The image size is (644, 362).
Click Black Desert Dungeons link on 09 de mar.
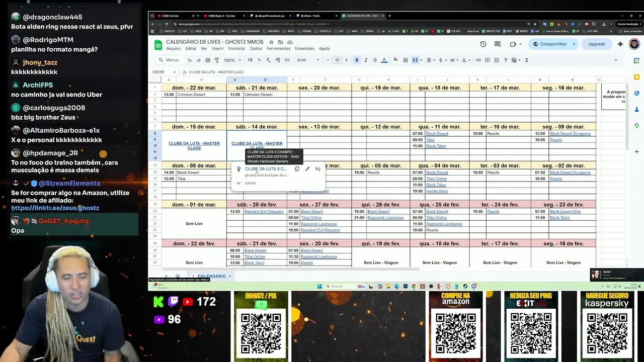[x=570, y=134]
